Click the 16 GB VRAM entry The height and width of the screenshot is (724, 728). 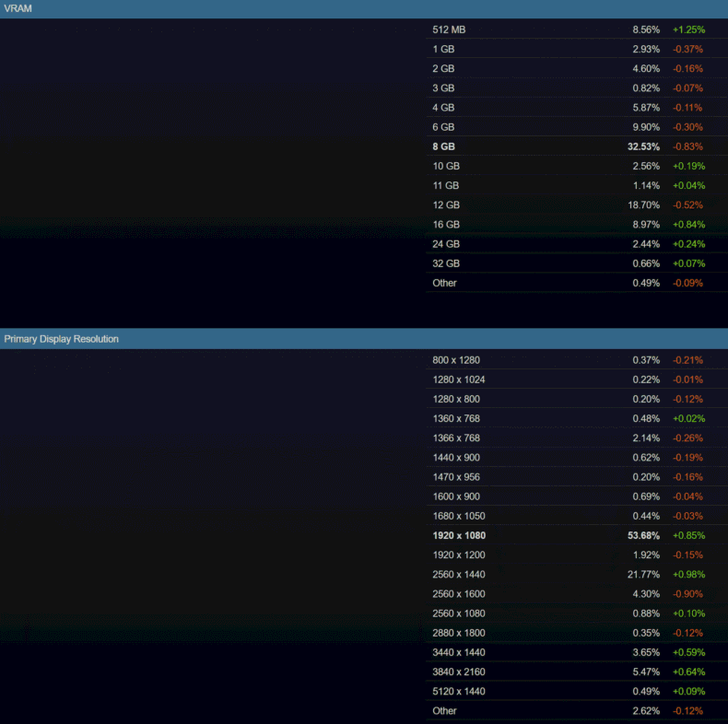[x=446, y=225]
